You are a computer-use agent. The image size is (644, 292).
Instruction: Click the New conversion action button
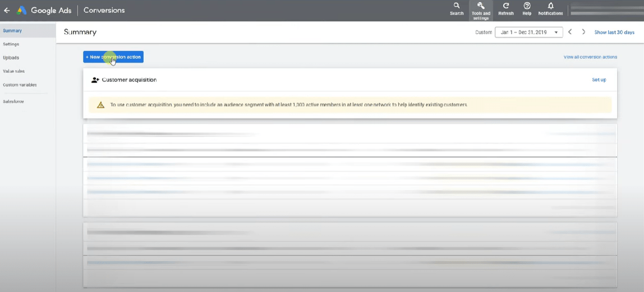(113, 57)
